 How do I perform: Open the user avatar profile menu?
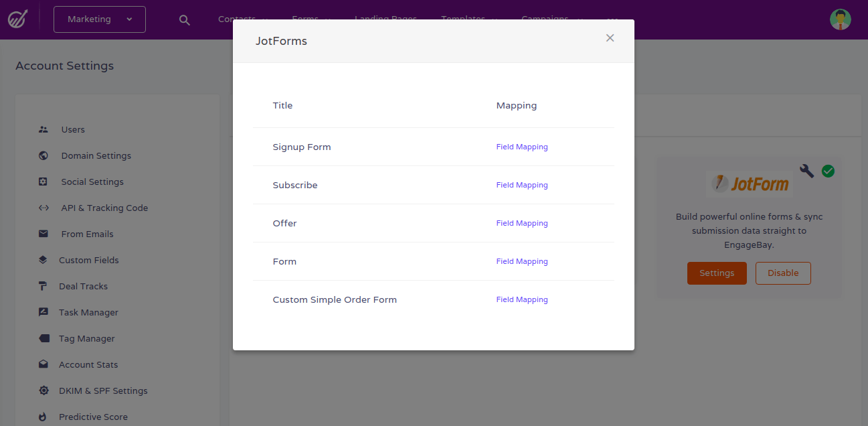841,19
